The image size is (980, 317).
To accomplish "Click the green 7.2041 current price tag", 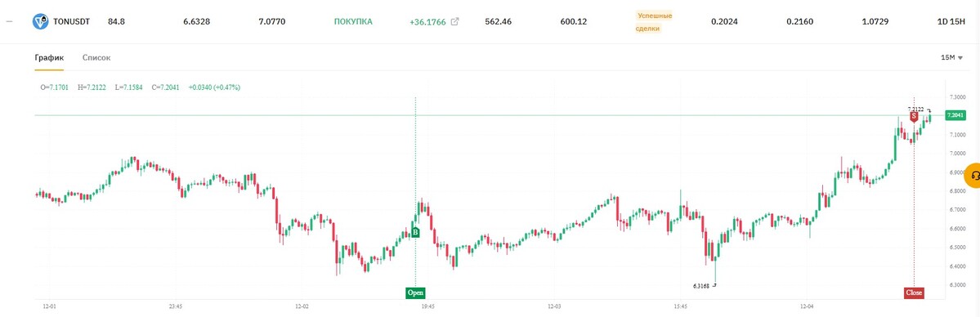I will click(955, 116).
